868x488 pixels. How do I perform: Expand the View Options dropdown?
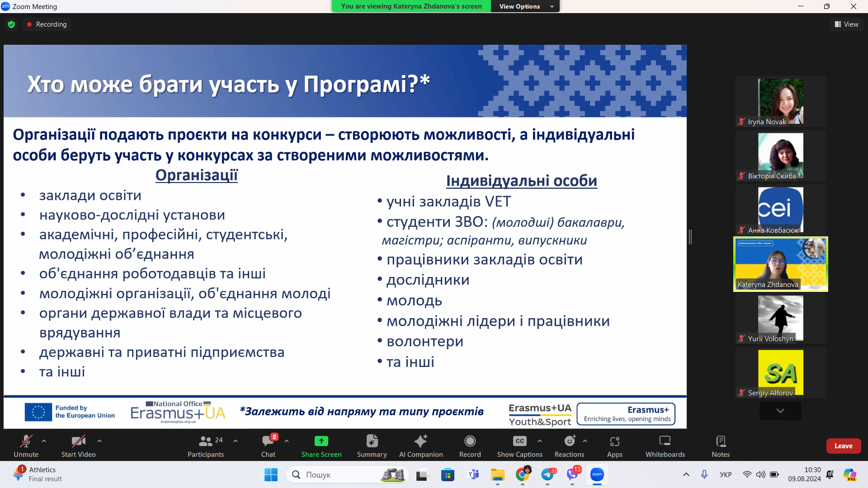tap(525, 6)
